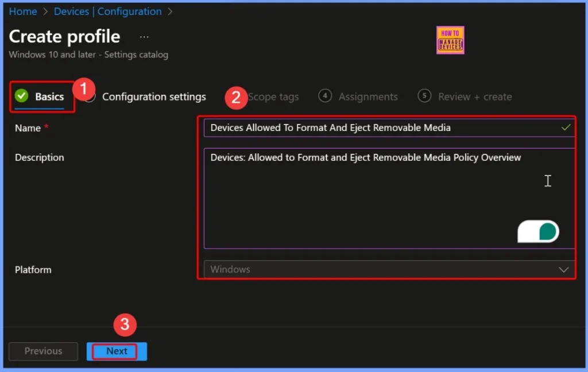
Task: Click the Name field validation checkmark
Action: point(566,127)
